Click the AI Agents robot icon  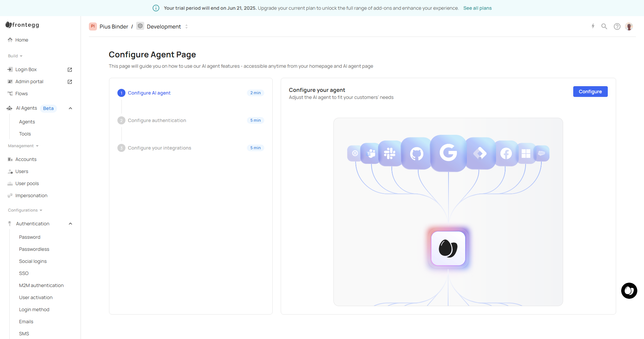pyautogui.click(x=10, y=108)
